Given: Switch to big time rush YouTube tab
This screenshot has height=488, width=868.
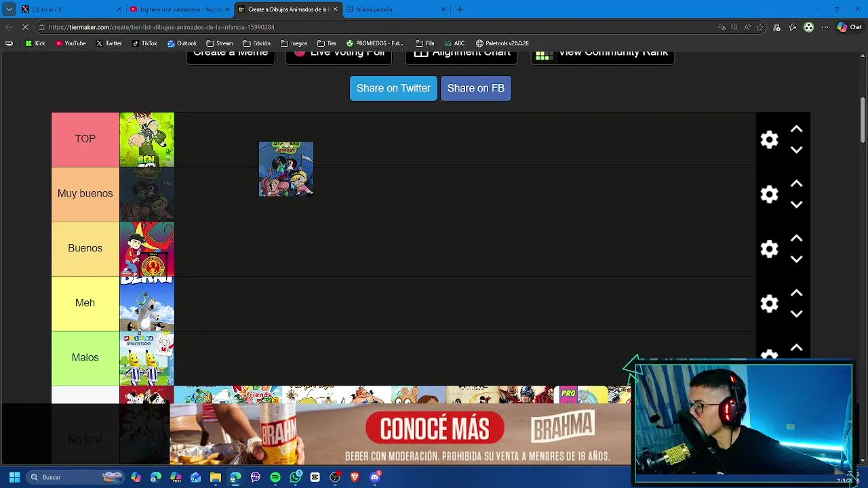Looking at the screenshot, I should point(180,9).
